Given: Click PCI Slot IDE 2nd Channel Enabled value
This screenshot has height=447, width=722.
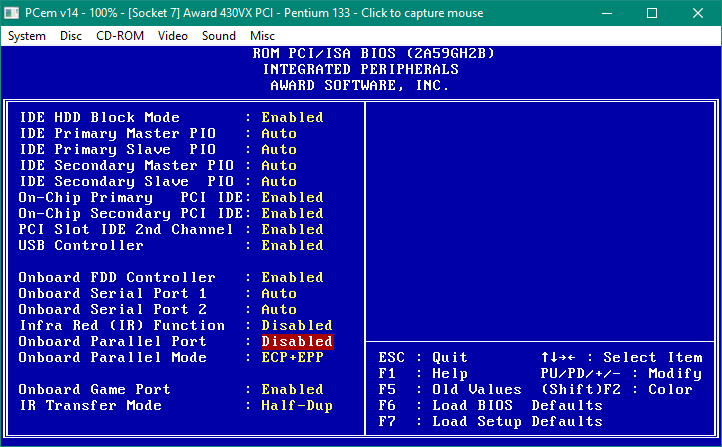Looking at the screenshot, I should pos(292,229).
